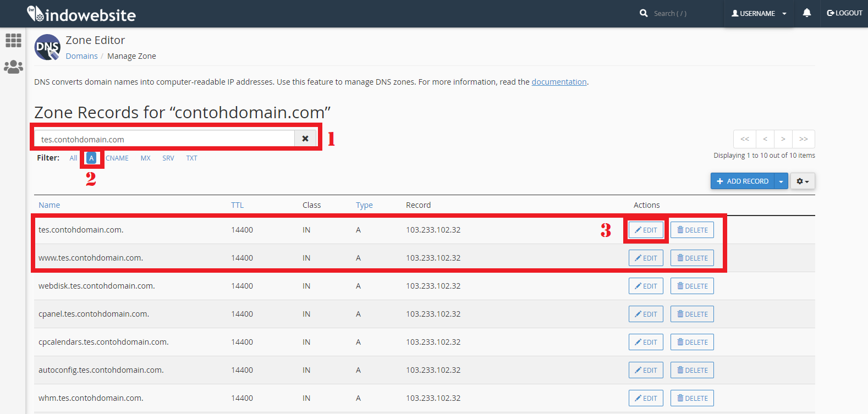Open the USERNAME account menu
Image resolution: width=868 pixels, height=414 pixels.
(759, 13)
